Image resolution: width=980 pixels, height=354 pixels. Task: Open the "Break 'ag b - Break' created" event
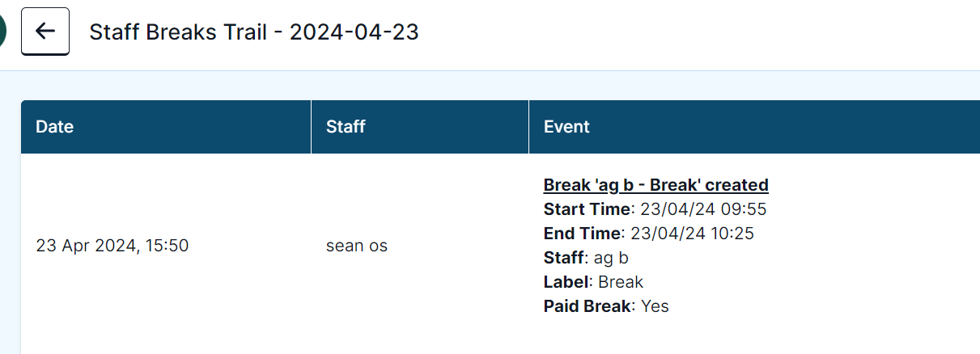[x=655, y=185]
